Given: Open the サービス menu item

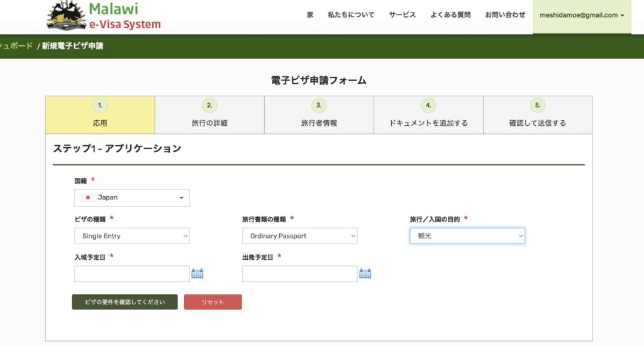Looking at the screenshot, I should [402, 15].
